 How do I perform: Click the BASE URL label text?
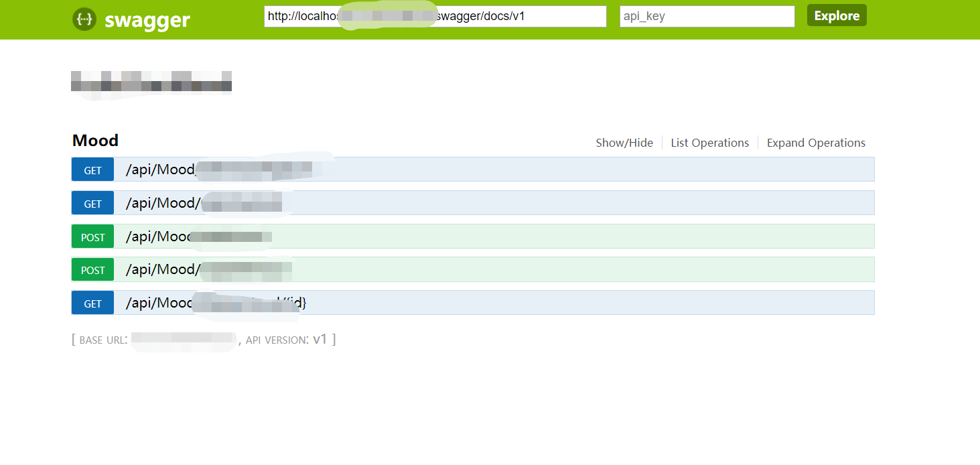coord(103,340)
